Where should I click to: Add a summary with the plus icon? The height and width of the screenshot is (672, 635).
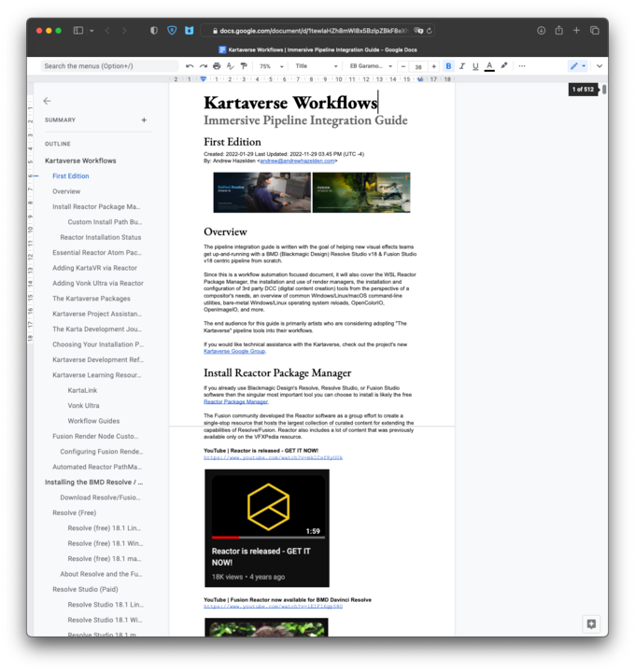pos(144,120)
